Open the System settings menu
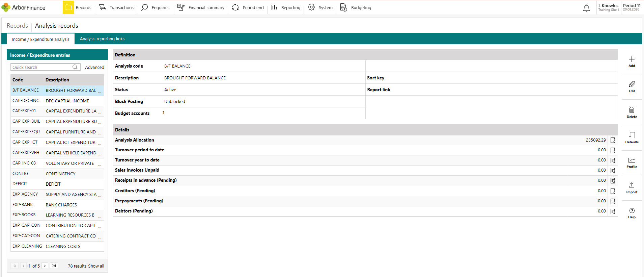Image resolution: width=644 pixels, height=277 pixels. click(320, 7)
